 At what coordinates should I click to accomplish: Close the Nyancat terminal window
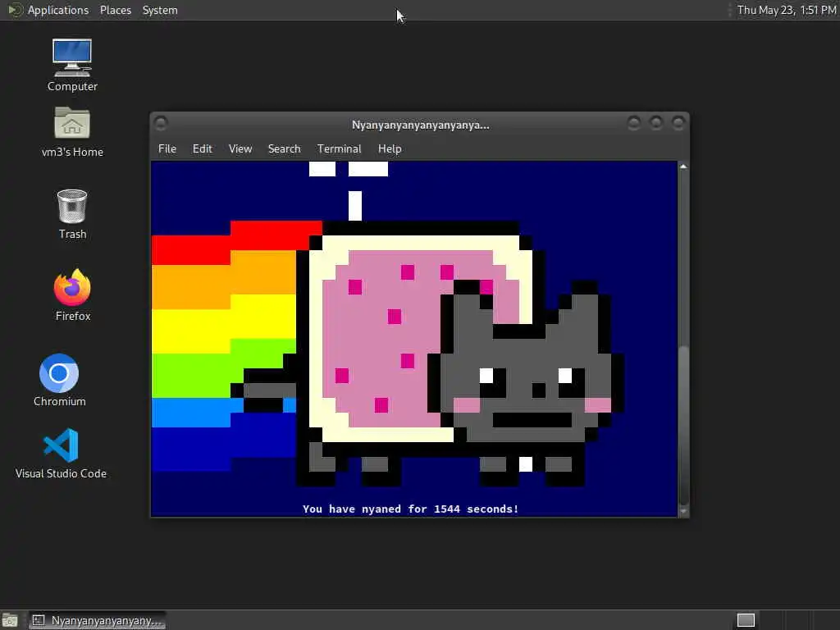[678, 123]
